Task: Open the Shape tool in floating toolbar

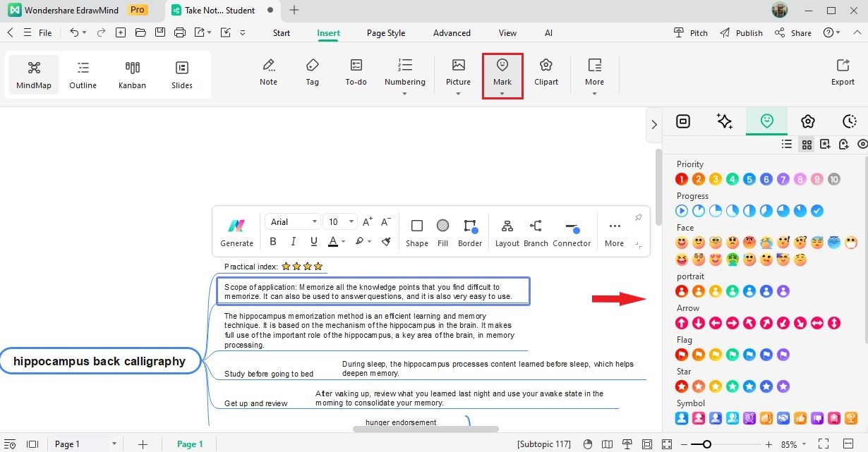Action: pos(417,233)
